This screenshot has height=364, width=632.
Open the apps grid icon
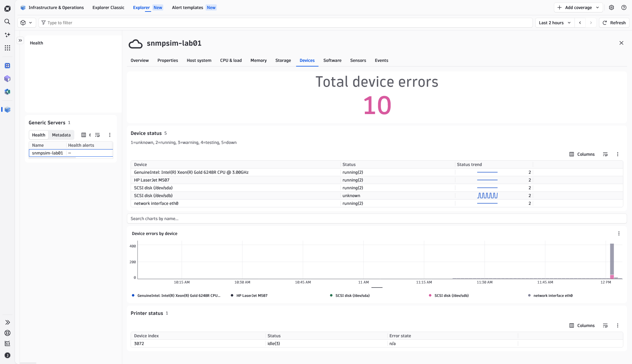7,48
